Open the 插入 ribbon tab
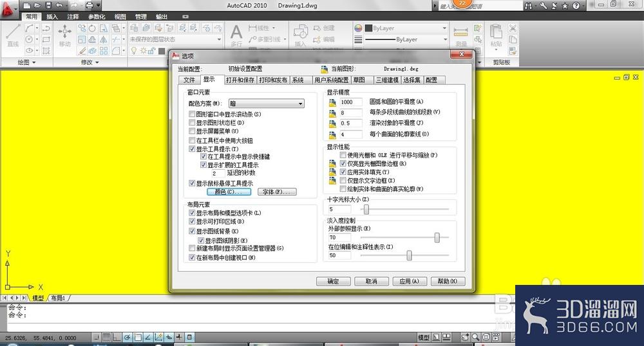The width and height of the screenshot is (644, 346). coord(52,17)
